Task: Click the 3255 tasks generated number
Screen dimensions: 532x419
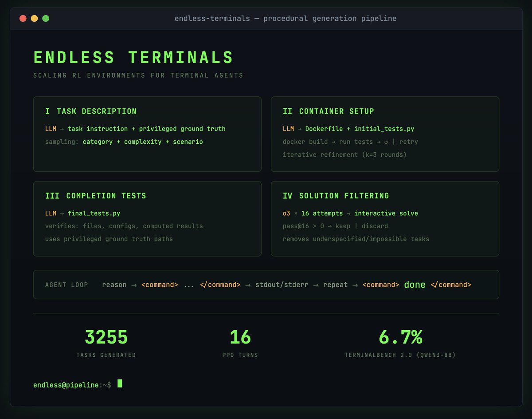Action: (x=106, y=337)
